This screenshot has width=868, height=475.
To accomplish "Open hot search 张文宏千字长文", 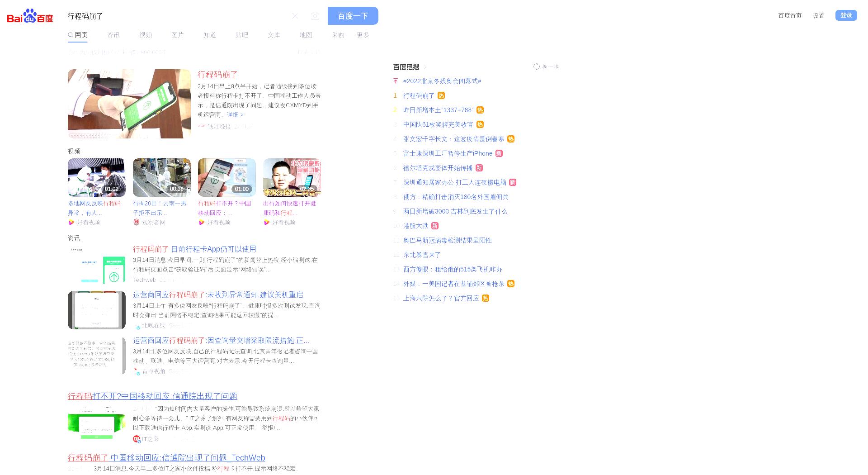I will pyautogui.click(x=453, y=139).
